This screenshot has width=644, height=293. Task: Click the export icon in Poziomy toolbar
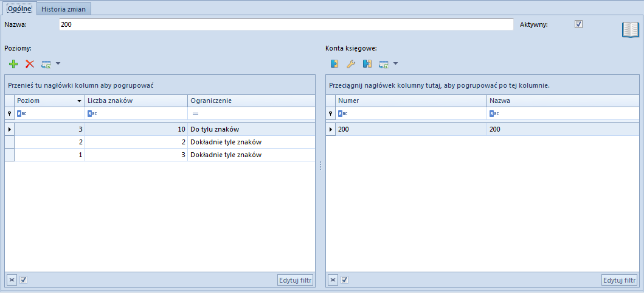(46, 64)
